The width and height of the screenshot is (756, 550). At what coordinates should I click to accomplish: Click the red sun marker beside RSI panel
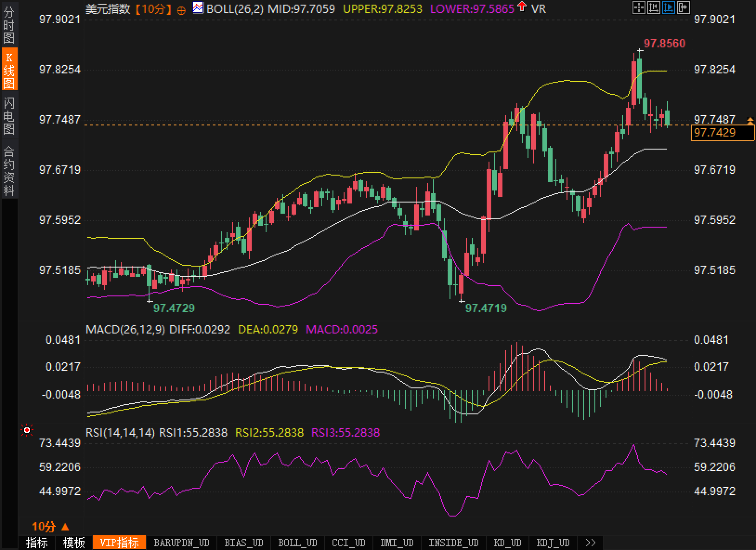pos(27,431)
